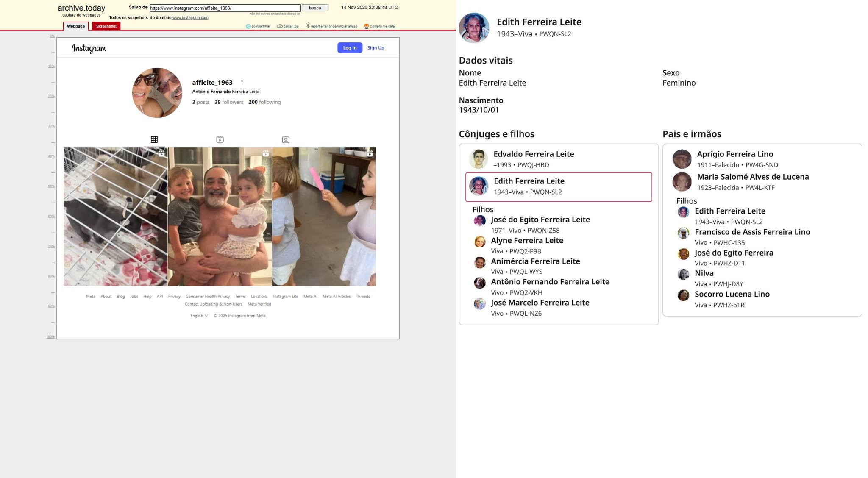The height and width of the screenshot is (478, 868).
Task: Select the posts grid view icon
Action: pyautogui.click(x=154, y=139)
